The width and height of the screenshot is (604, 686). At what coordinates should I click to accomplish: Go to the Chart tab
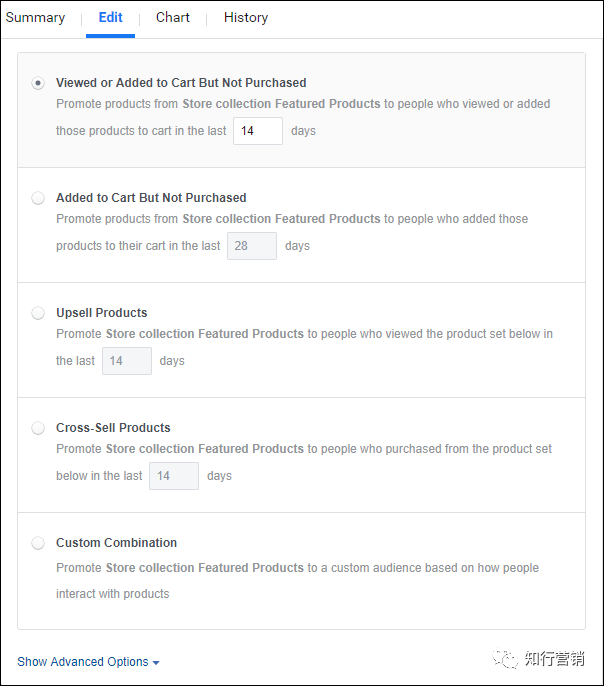point(173,18)
